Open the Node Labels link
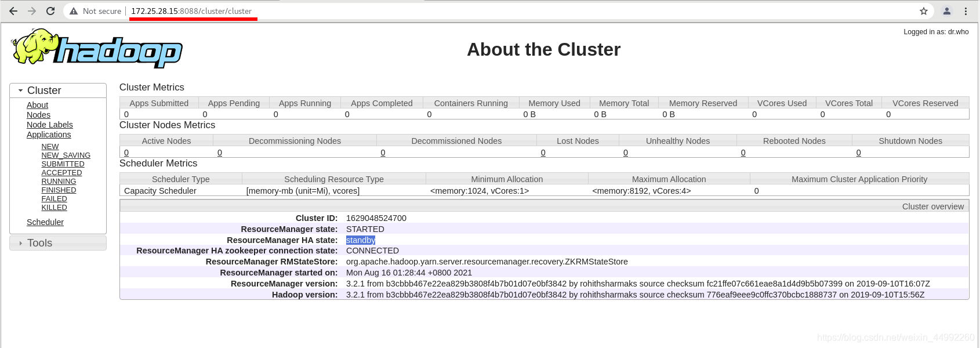The image size is (980, 348). (x=50, y=125)
